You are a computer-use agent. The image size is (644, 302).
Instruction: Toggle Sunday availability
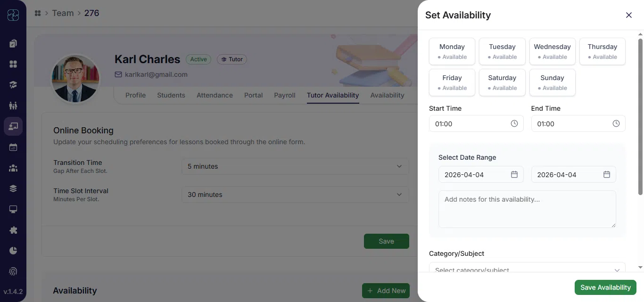tap(552, 82)
